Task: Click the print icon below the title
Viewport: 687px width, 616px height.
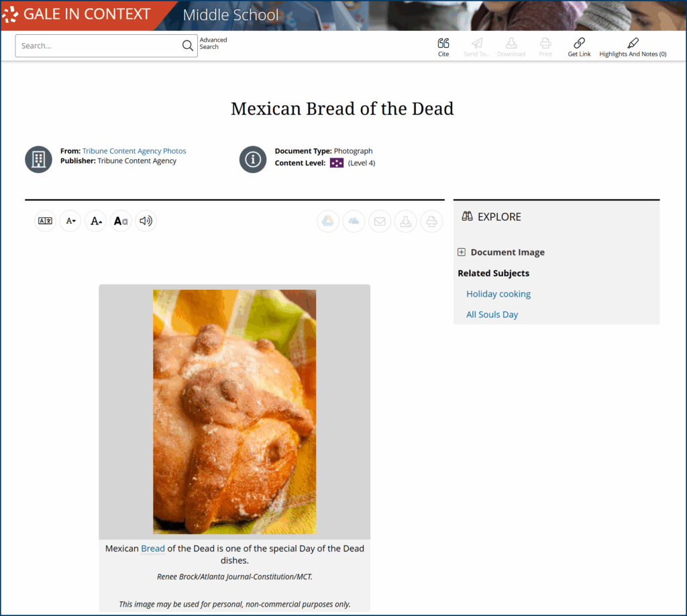Action: pos(431,221)
